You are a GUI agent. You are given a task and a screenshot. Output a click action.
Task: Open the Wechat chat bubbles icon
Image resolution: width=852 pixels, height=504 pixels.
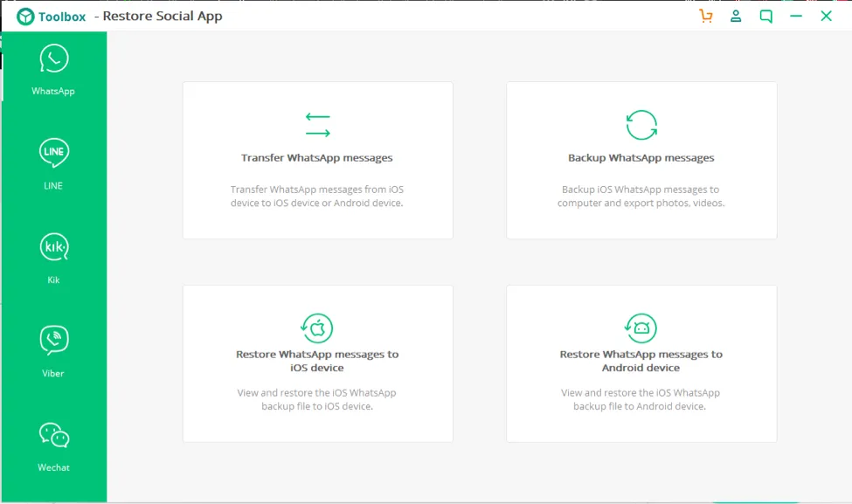point(53,435)
